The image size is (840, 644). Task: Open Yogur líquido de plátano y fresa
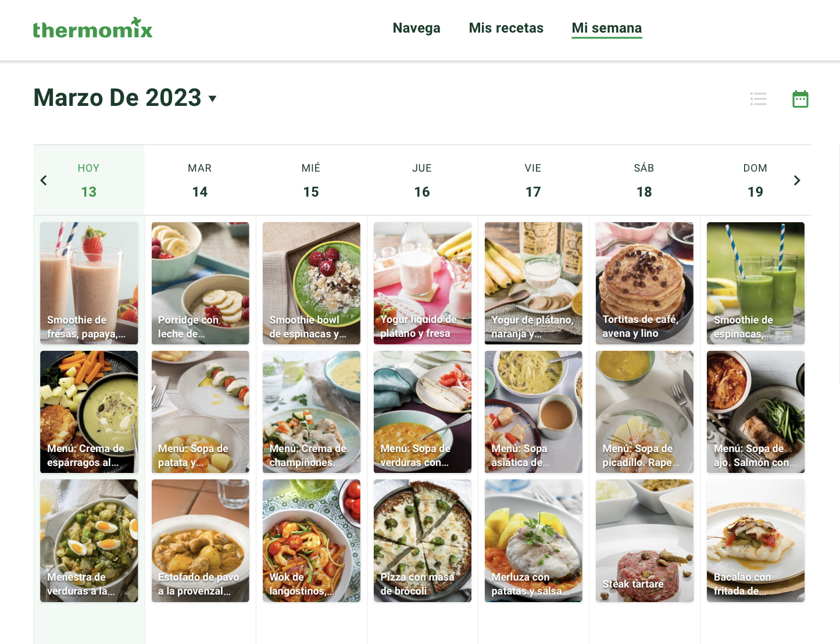click(x=423, y=283)
